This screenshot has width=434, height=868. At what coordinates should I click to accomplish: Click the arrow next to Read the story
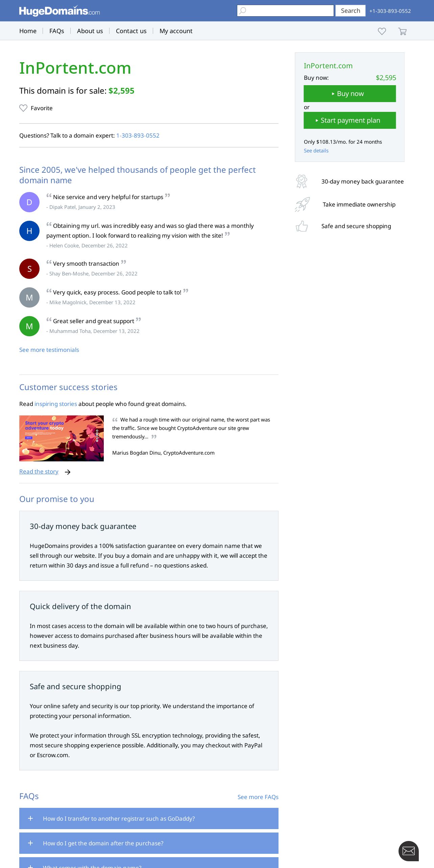(x=68, y=472)
